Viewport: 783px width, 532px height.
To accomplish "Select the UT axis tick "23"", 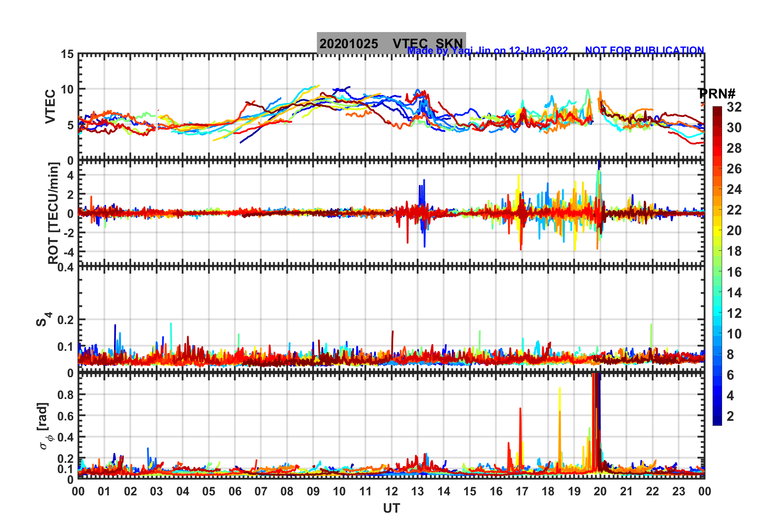I will point(678,491).
